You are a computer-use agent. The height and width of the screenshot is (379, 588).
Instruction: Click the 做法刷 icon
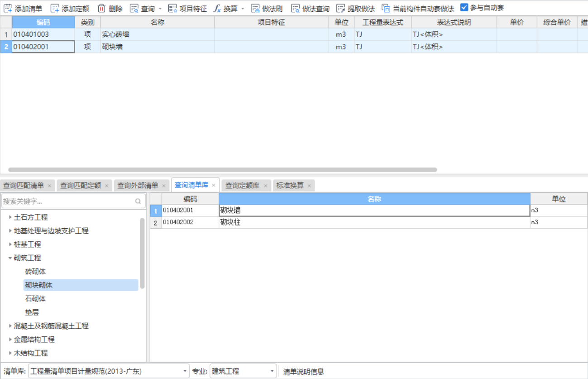(255, 8)
